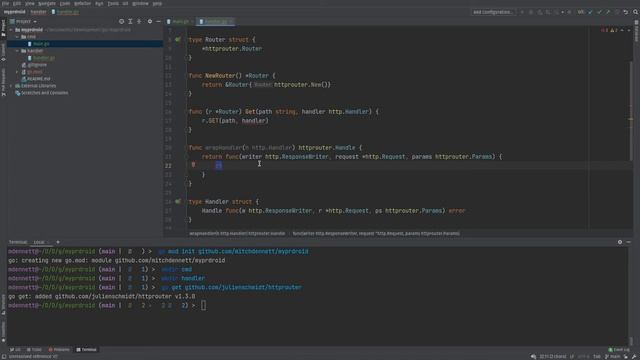Click the Run button in top toolbar
This screenshot has height=360, width=640.
(522, 12)
